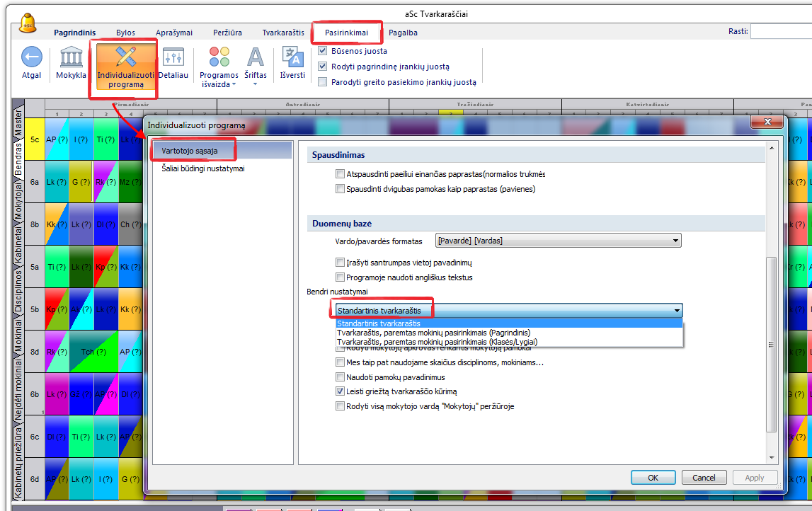Click the Išversti translate icon
Screen dimensions: 812x511
coord(292,57)
